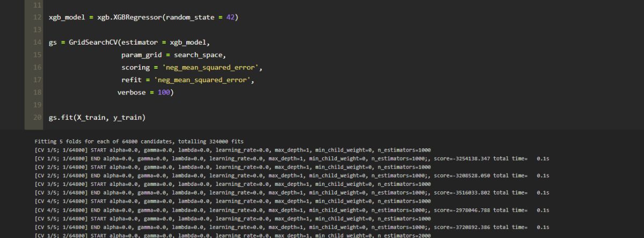Click the X_train argument in gs.fit
The height and width of the screenshot is (238, 644).
click(x=92, y=117)
